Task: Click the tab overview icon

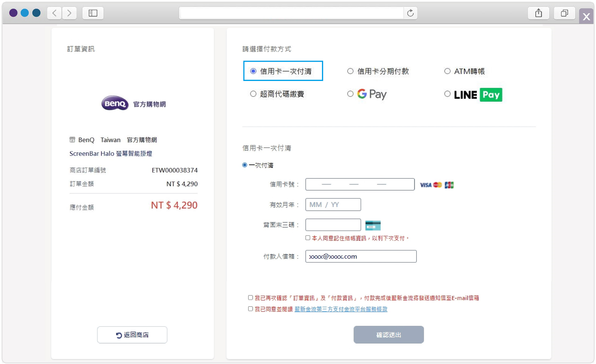Action: [564, 13]
